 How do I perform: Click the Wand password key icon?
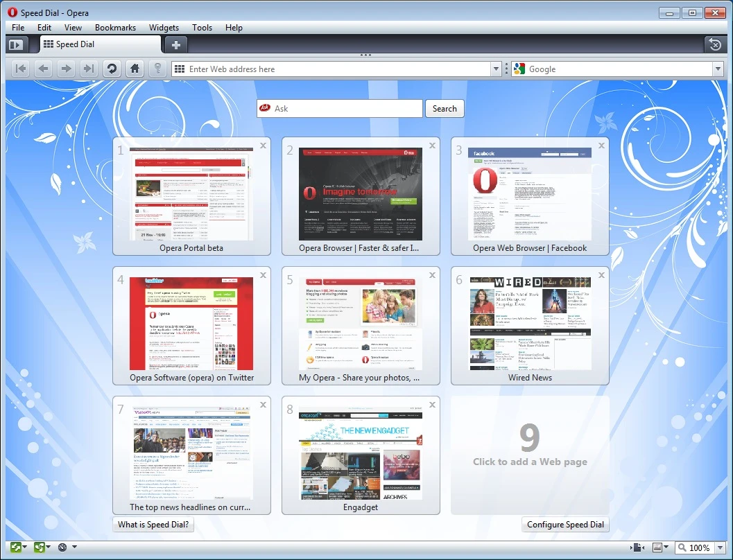pos(158,69)
